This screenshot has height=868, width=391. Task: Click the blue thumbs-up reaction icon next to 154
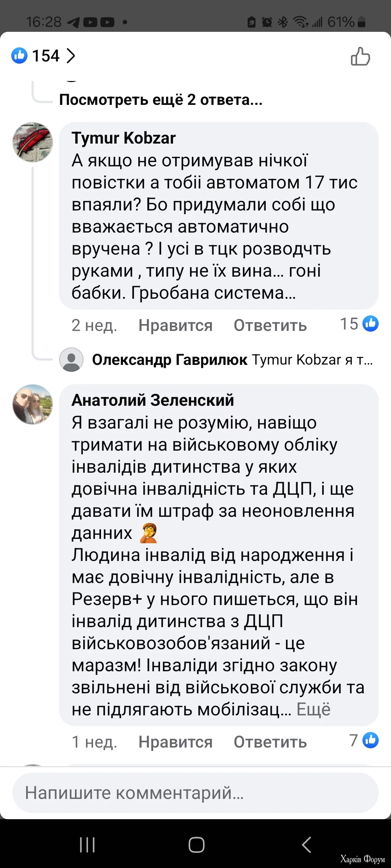coord(20,55)
